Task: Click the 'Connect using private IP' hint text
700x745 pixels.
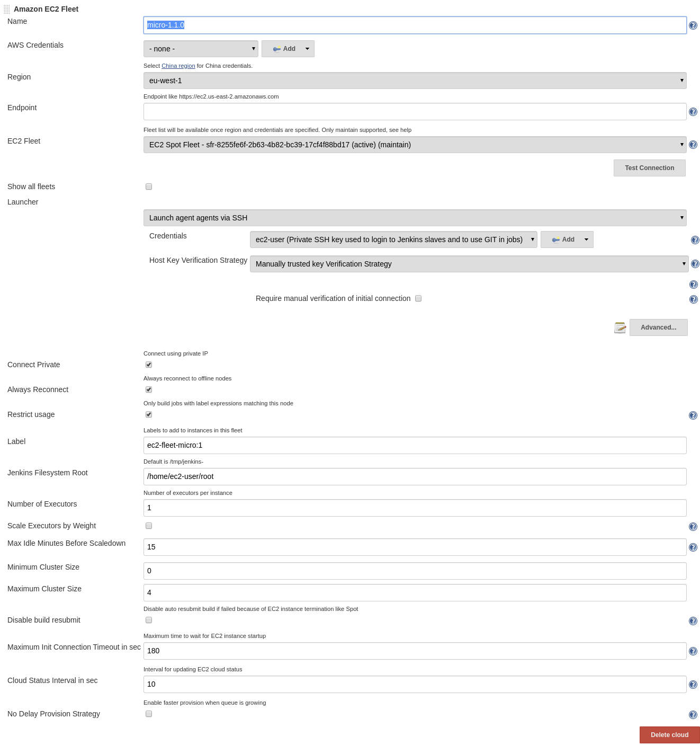Action: tap(176, 353)
